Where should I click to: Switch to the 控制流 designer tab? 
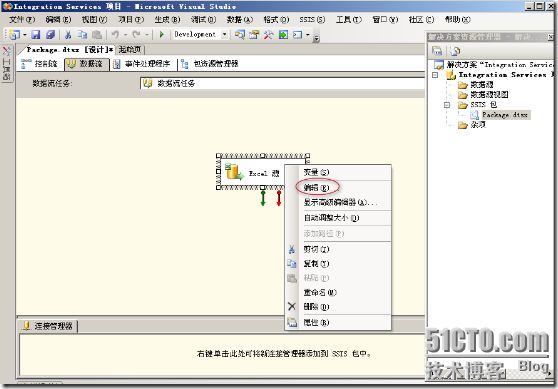[40, 64]
